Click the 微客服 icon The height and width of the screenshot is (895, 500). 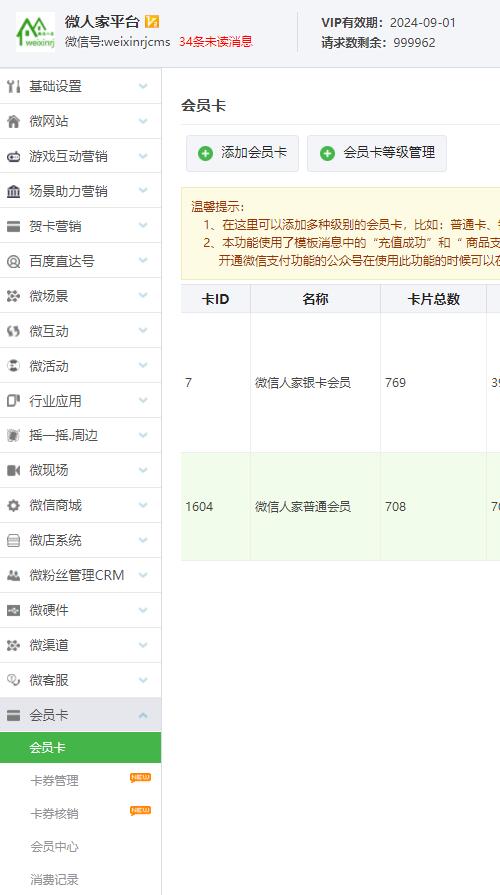click(13, 680)
